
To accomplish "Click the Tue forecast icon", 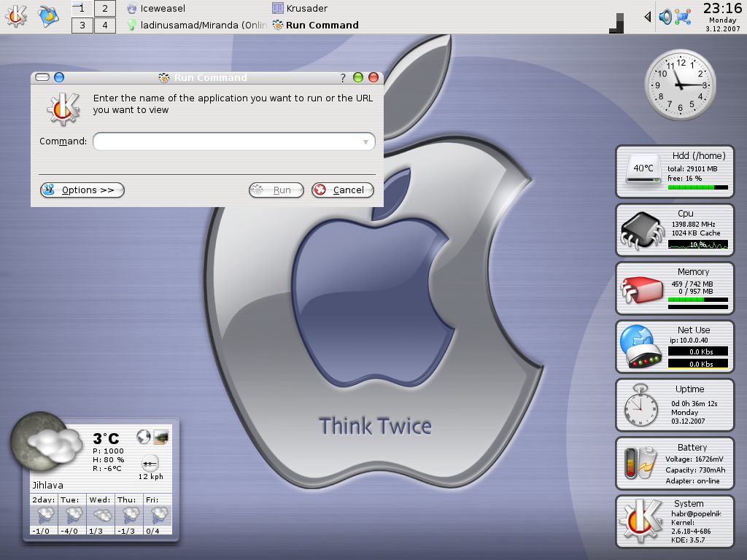I will pos(73,516).
